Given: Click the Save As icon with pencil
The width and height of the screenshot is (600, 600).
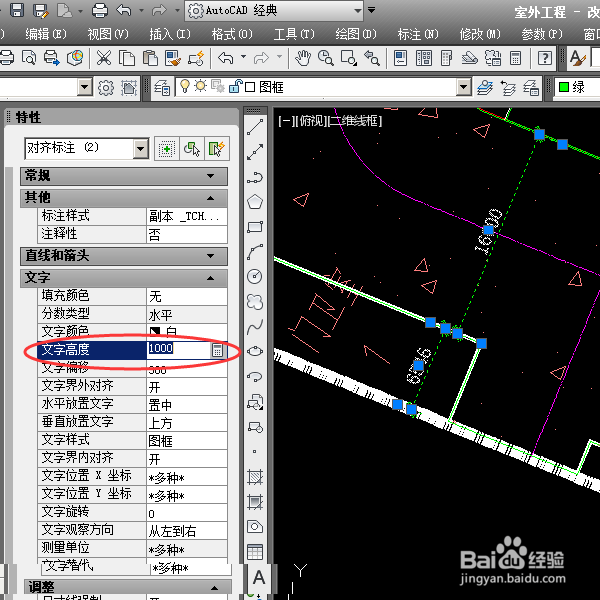Looking at the screenshot, I should [40, 10].
